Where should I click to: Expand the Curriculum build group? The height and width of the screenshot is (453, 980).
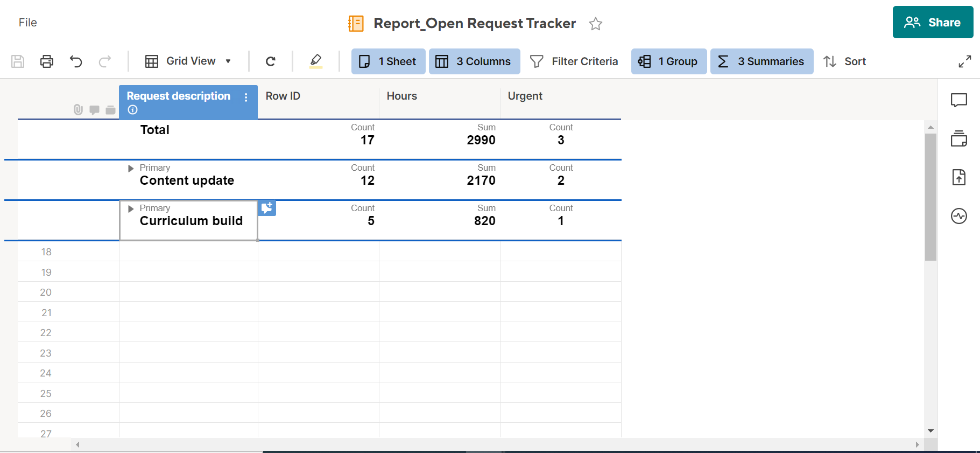[x=131, y=209]
